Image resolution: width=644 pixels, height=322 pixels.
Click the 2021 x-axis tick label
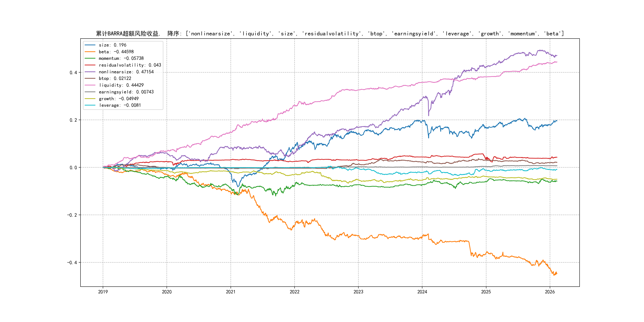[x=231, y=292]
